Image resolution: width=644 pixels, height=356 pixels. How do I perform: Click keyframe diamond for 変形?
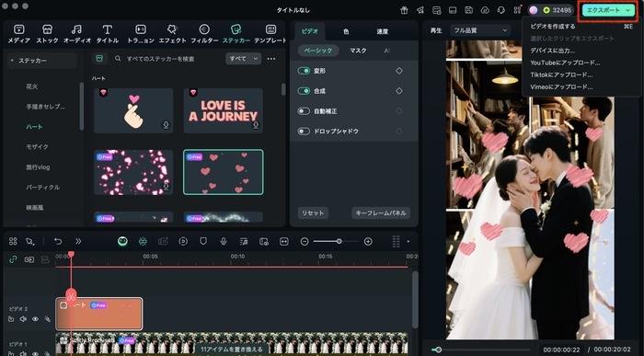click(399, 71)
